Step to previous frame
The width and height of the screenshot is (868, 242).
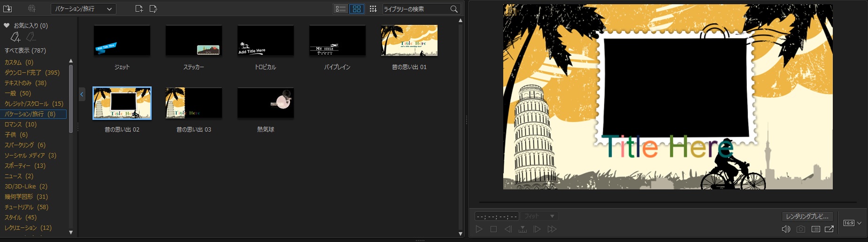click(x=508, y=229)
